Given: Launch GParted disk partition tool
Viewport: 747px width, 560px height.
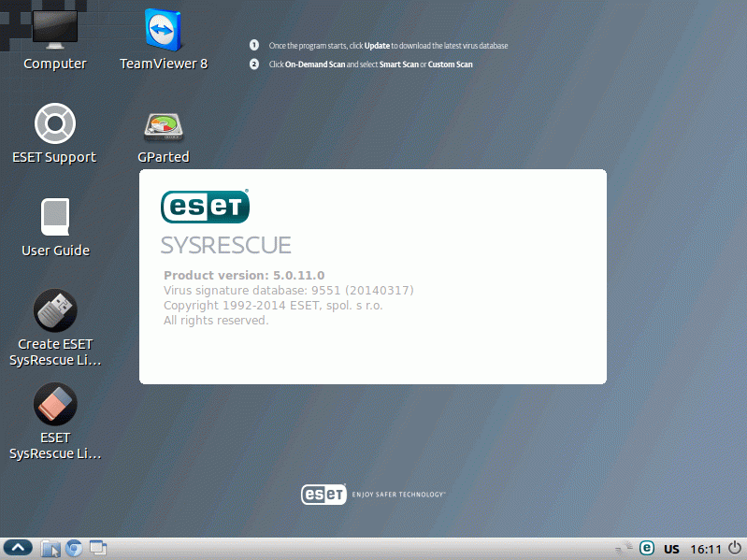Looking at the screenshot, I should point(164,127).
